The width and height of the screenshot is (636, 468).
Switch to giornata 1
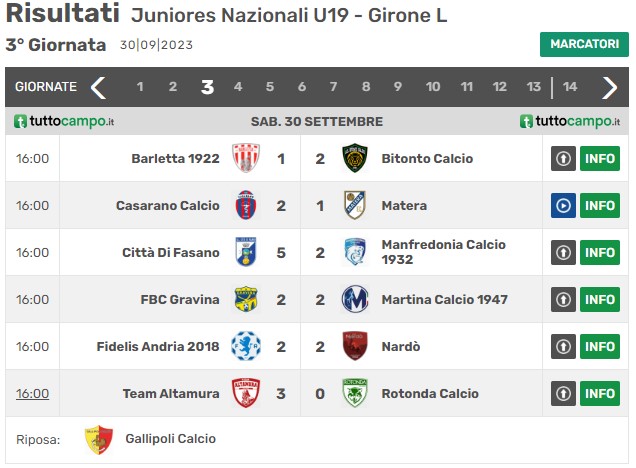pos(140,87)
